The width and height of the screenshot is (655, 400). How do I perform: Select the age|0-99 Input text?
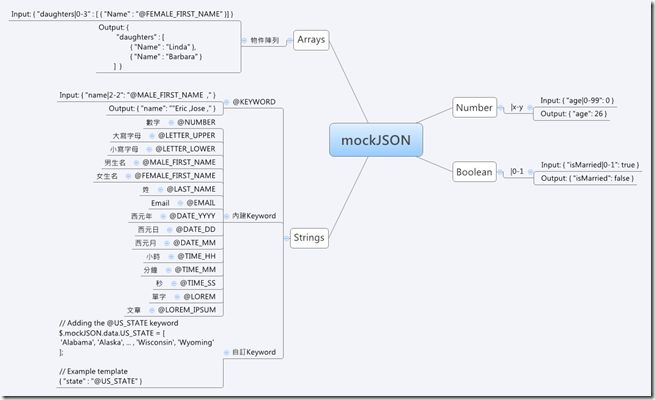(x=577, y=101)
